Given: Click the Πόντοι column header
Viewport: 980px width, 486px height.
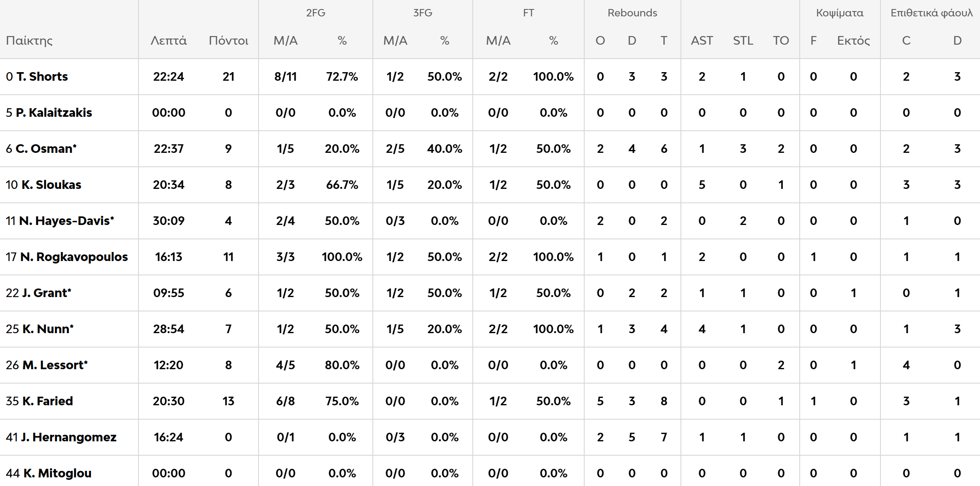Looking at the screenshot, I should (228, 41).
